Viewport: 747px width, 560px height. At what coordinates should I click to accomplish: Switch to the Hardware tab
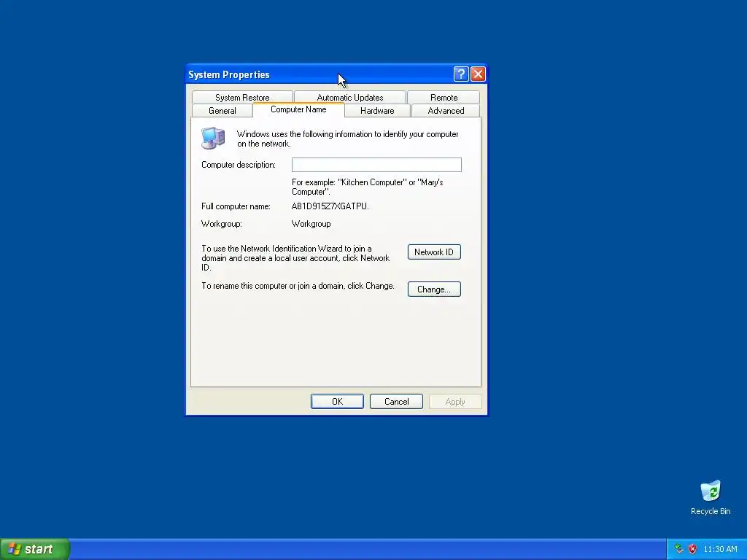point(377,111)
